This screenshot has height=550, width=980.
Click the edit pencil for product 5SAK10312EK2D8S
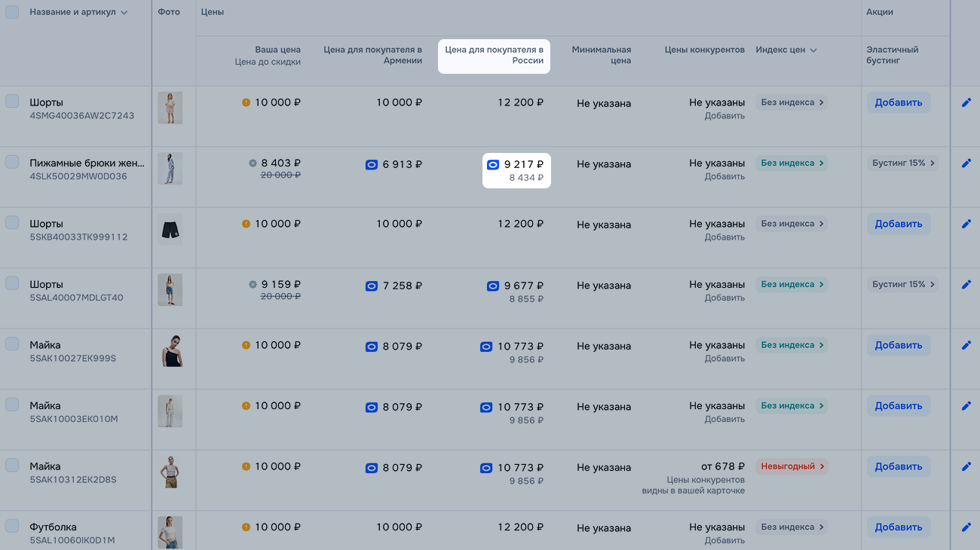[x=966, y=466]
